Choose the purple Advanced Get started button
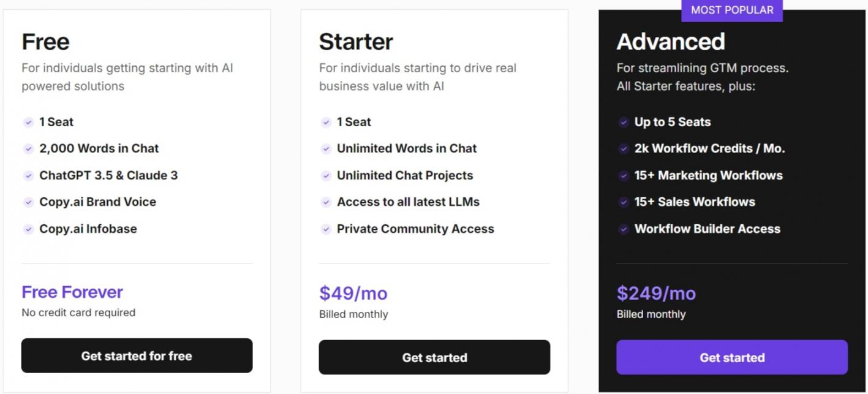 point(732,357)
